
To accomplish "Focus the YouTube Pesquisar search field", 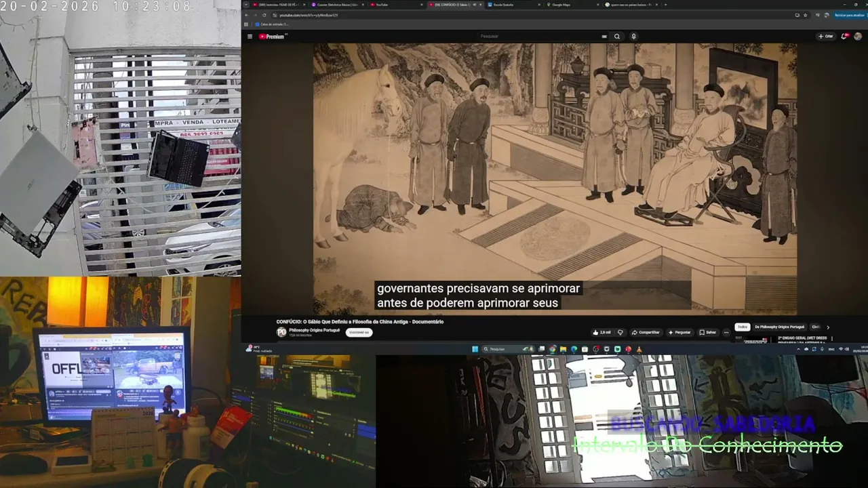I will pos(536,37).
